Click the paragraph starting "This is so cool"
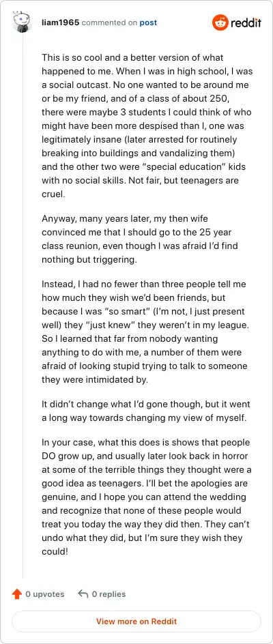Screen dimensions: 273x644 pos(147,126)
